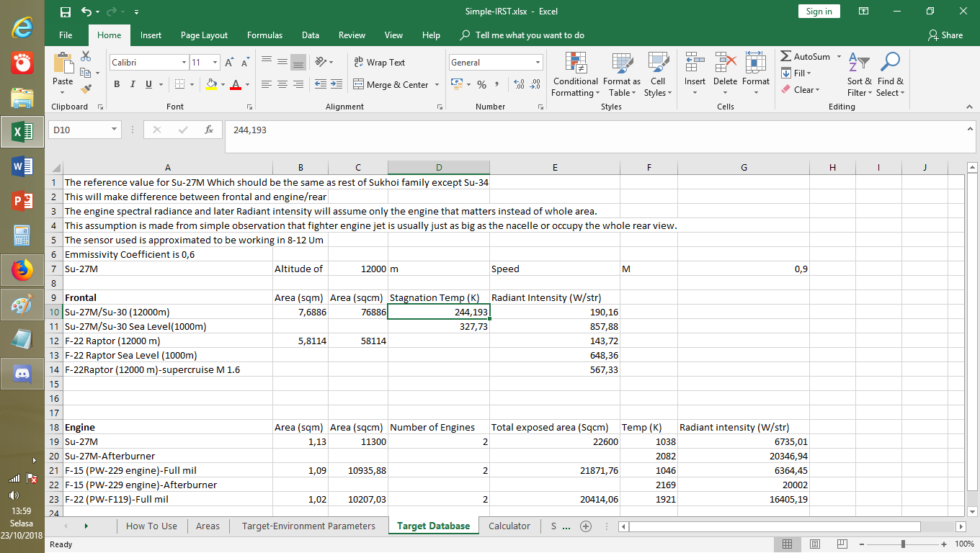Open the Name Box dropdown arrow
This screenshot has height=553, width=980.
(x=114, y=130)
